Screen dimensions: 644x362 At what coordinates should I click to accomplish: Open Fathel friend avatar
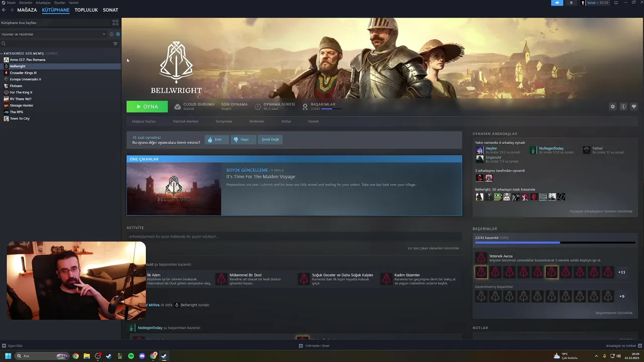pyautogui.click(x=586, y=150)
